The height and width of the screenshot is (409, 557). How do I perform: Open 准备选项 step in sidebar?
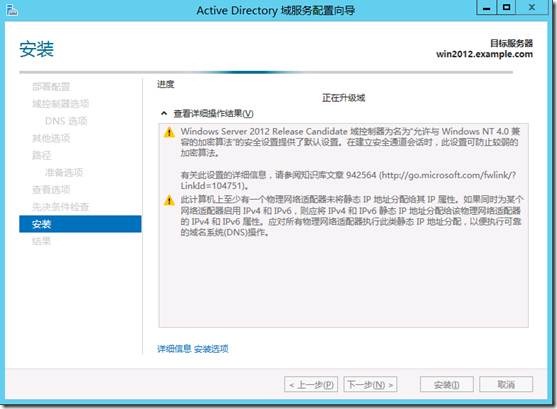coord(64,173)
